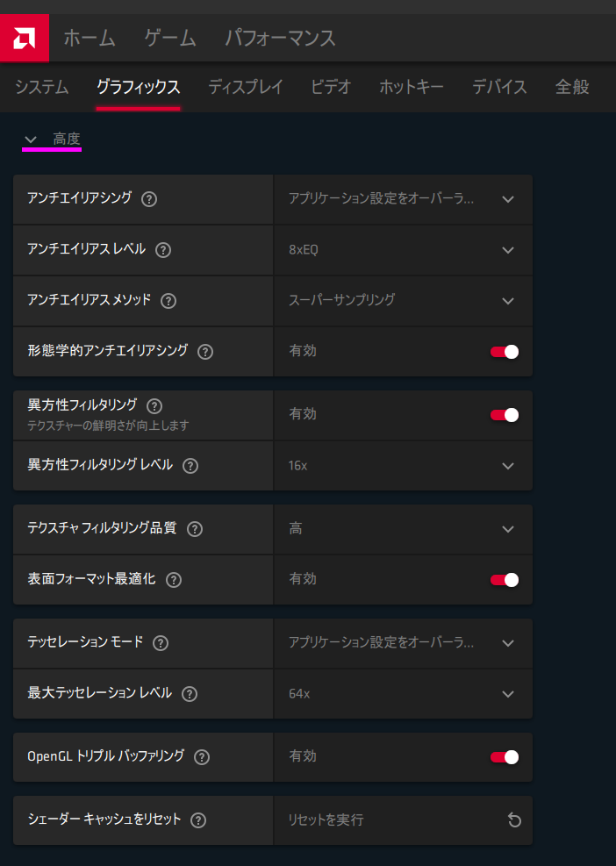The height and width of the screenshot is (866, 616).
Task: Click the AMD logo icon
Action: point(24,39)
